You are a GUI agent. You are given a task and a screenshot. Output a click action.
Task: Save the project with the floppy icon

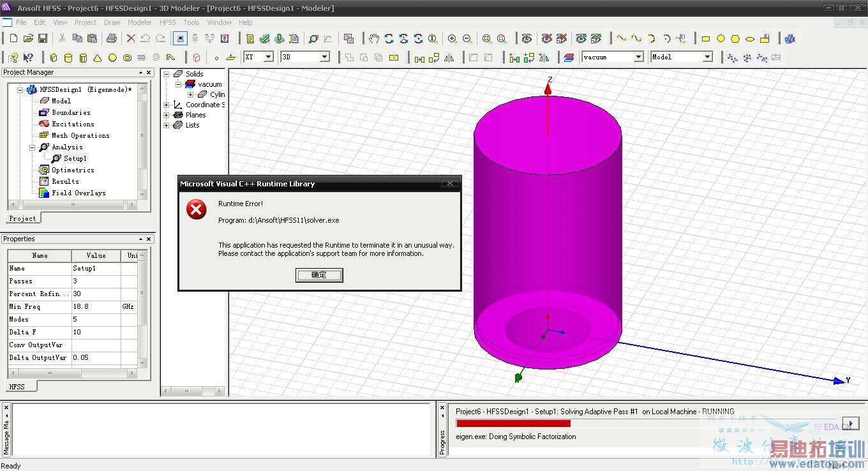[42, 39]
